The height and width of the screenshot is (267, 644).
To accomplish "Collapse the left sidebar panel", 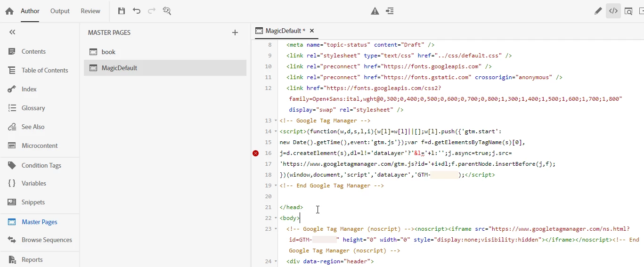I will 12,32.
